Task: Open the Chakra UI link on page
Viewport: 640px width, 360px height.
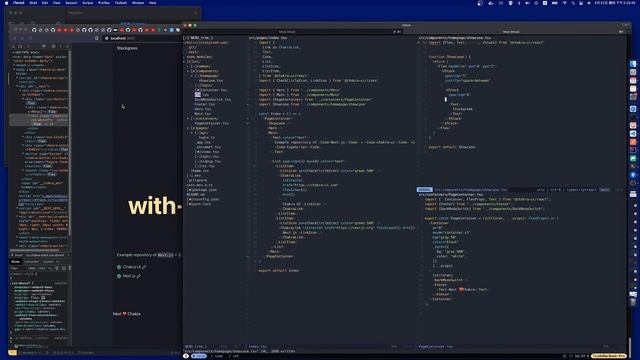Action: 134,267
